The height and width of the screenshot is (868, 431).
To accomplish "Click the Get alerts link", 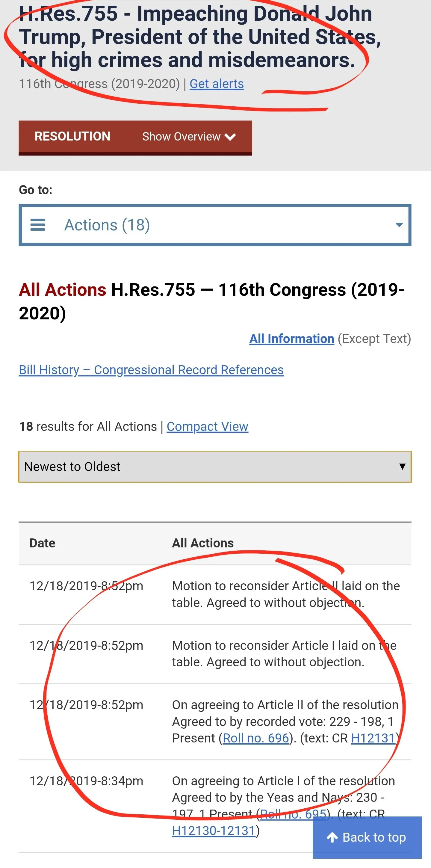I will click(x=217, y=84).
